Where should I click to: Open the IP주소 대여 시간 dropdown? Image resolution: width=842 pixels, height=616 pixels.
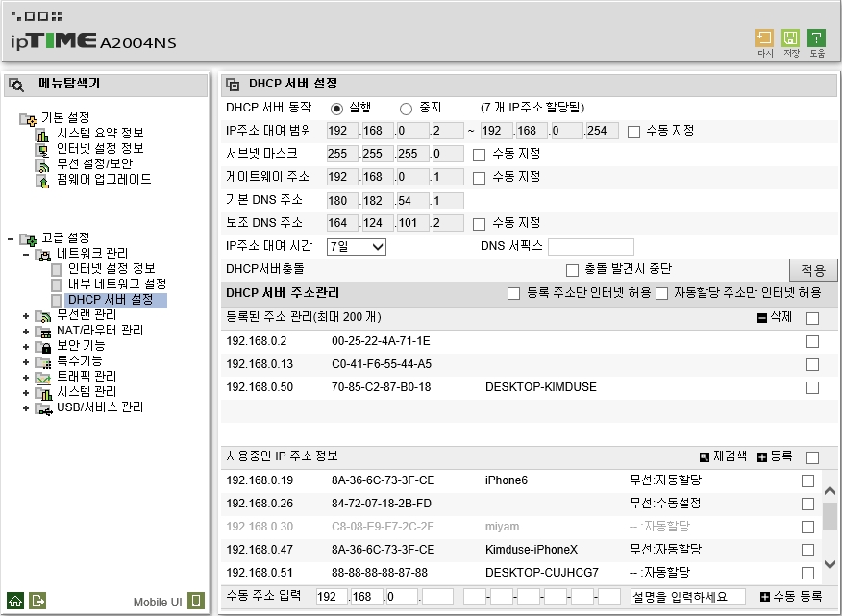pyautogui.click(x=356, y=247)
